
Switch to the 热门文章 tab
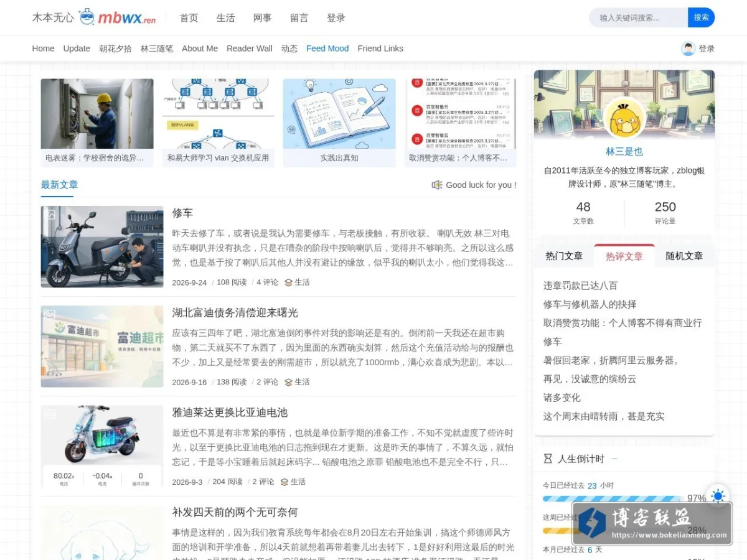coord(564,256)
